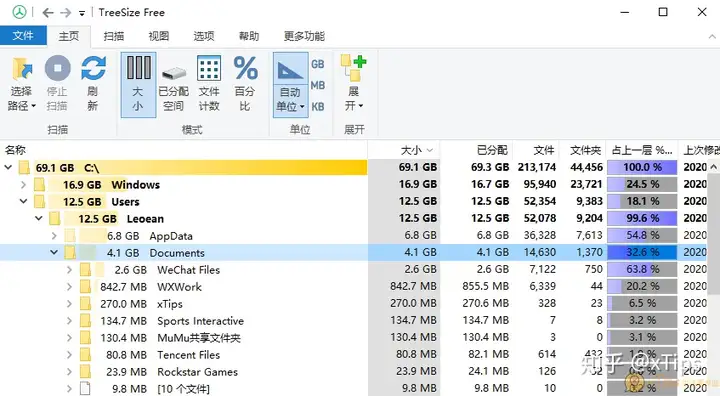The image size is (720, 396).
Task: Sort by the 名称 column header
Action: click(184, 150)
